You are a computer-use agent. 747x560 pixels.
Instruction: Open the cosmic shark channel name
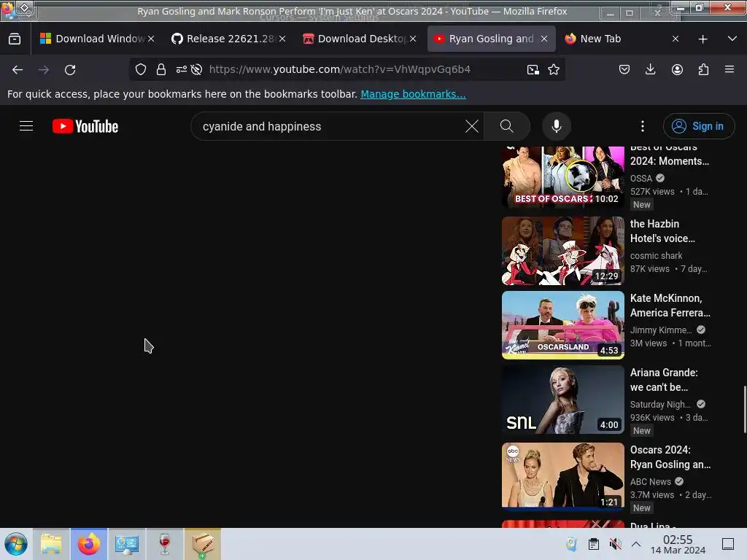tap(656, 256)
